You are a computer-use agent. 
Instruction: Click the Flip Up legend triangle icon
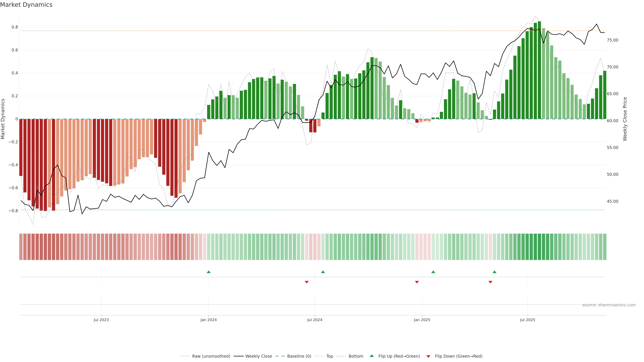[371, 356]
